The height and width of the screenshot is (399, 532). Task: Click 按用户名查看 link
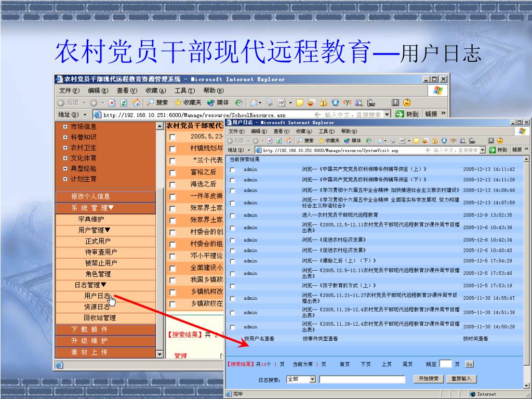pos(259,339)
